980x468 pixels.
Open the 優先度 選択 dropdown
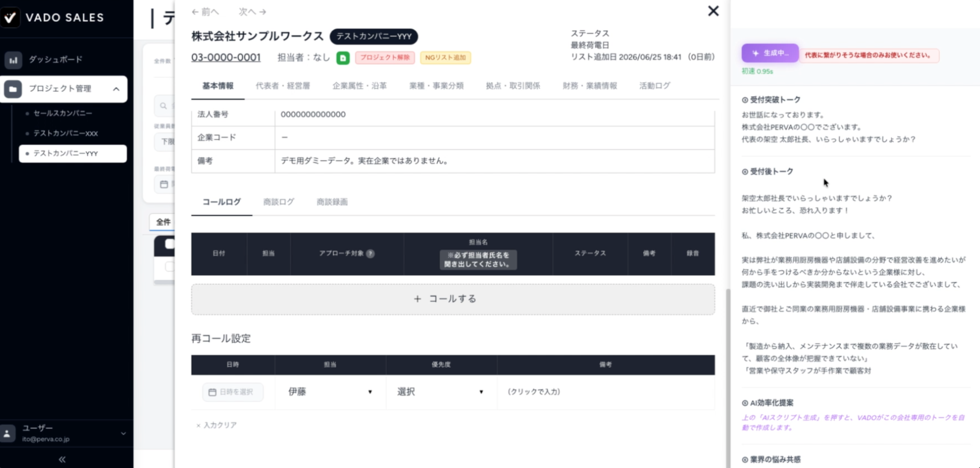tap(441, 392)
